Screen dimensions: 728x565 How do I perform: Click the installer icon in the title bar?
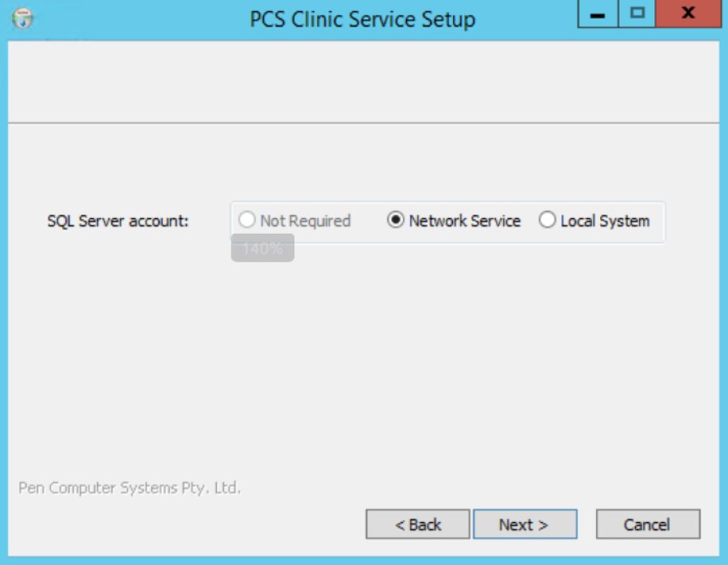click(x=23, y=19)
